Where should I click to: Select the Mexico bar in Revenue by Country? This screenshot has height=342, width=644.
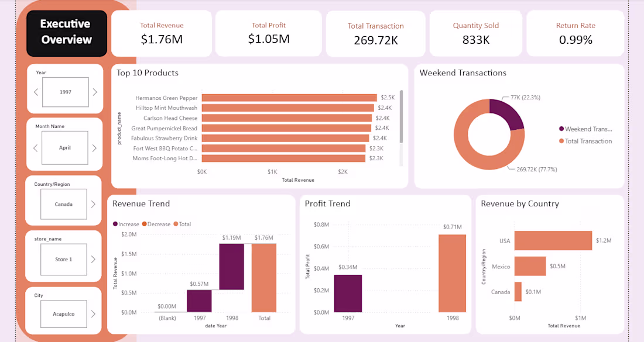pyautogui.click(x=530, y=266)
